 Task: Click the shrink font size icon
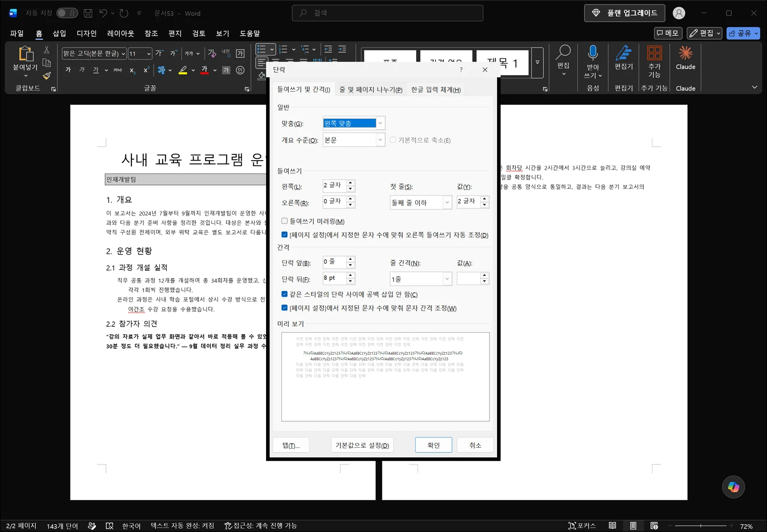click(173, 53)
